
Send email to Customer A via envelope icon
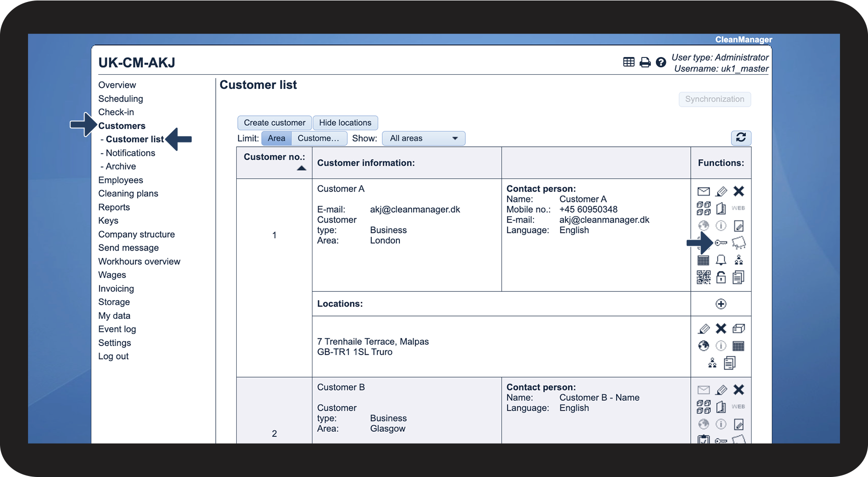[703, 191]
